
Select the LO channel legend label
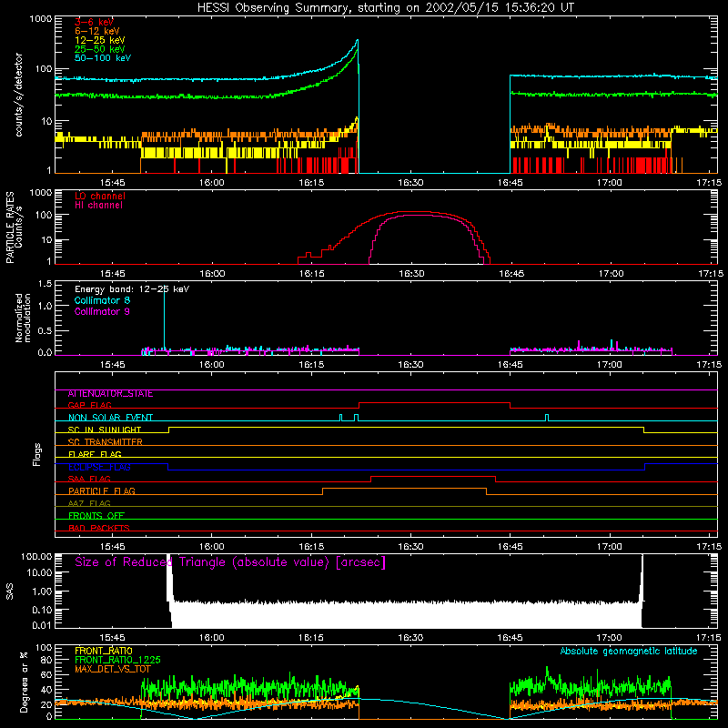[x=100, y=196]
